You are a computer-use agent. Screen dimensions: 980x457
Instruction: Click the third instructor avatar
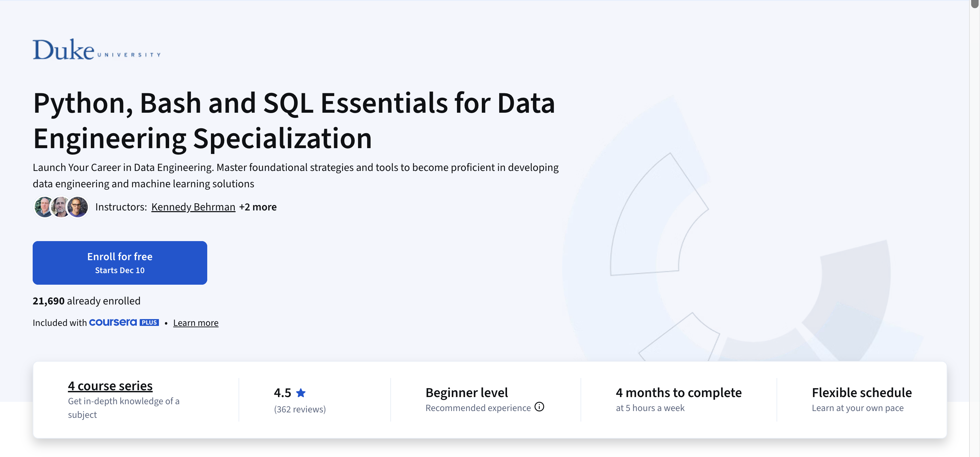(78, 207)
